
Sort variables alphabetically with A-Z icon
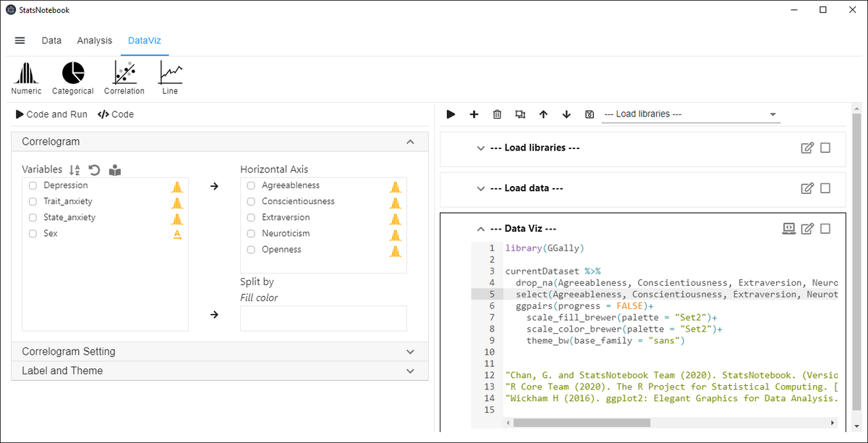point(75,170)
